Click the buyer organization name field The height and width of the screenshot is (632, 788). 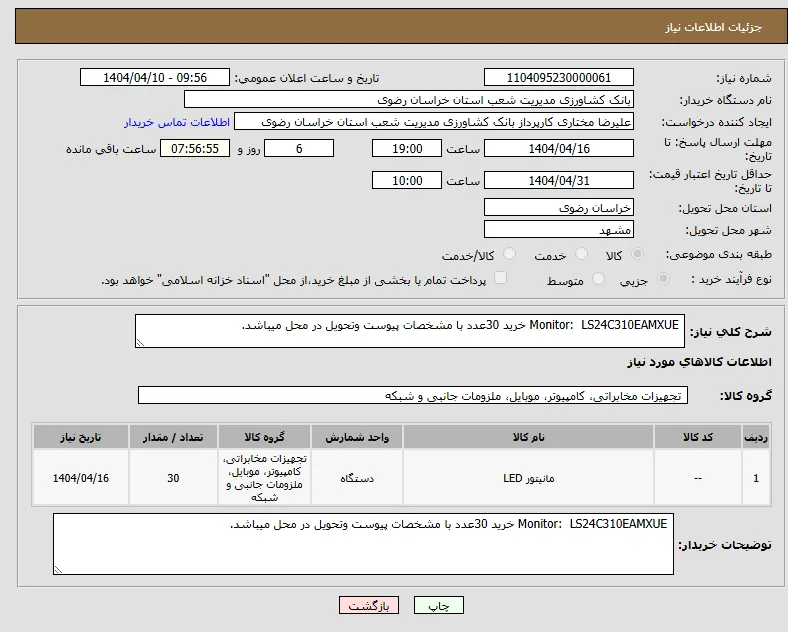[x=409, y=99]
